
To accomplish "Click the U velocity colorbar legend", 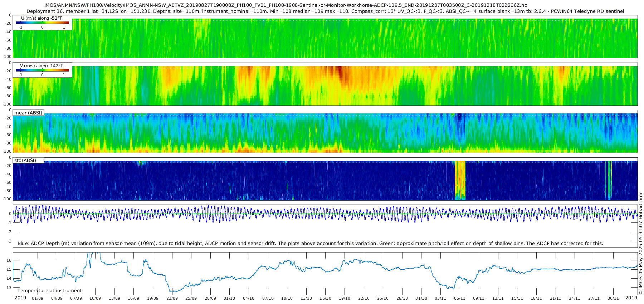I will [42, 23].
